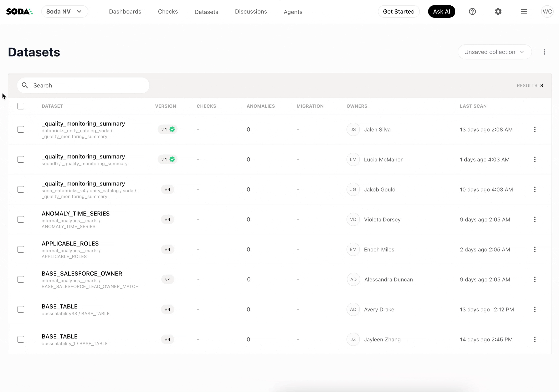Click the search magnifier icon
The height and width of the screenshot is (392, 559).
click(25, 85)
